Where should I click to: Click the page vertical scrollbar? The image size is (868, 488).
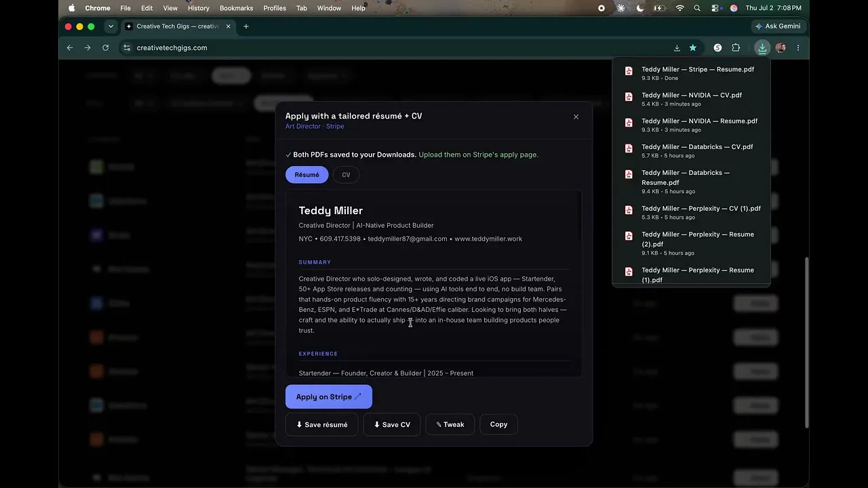tap(806, 342)
